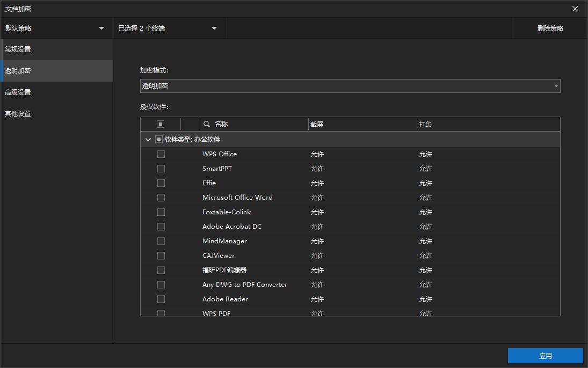This screenshot has height=368, width=588.
Task: Check the Microsoft Office Word checkbox
Action: click(161, 198)
